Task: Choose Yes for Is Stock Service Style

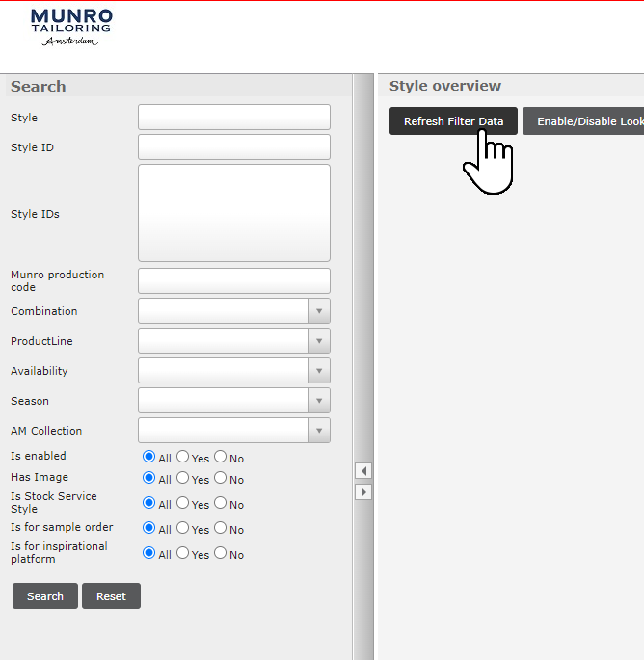Action: tap(183, 503)
